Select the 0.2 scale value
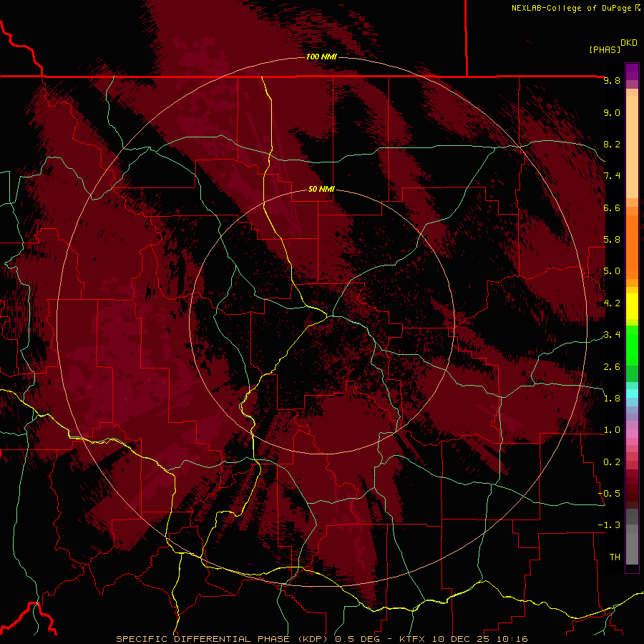Screen dimensions: 644x644 (612, 462)
